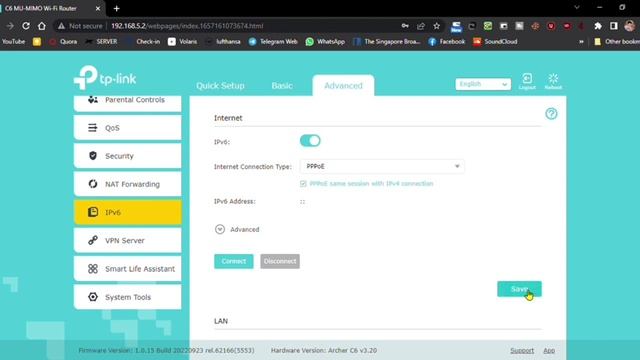
Task: Open the Quora bookmark
Action: (x=63, y=42)
